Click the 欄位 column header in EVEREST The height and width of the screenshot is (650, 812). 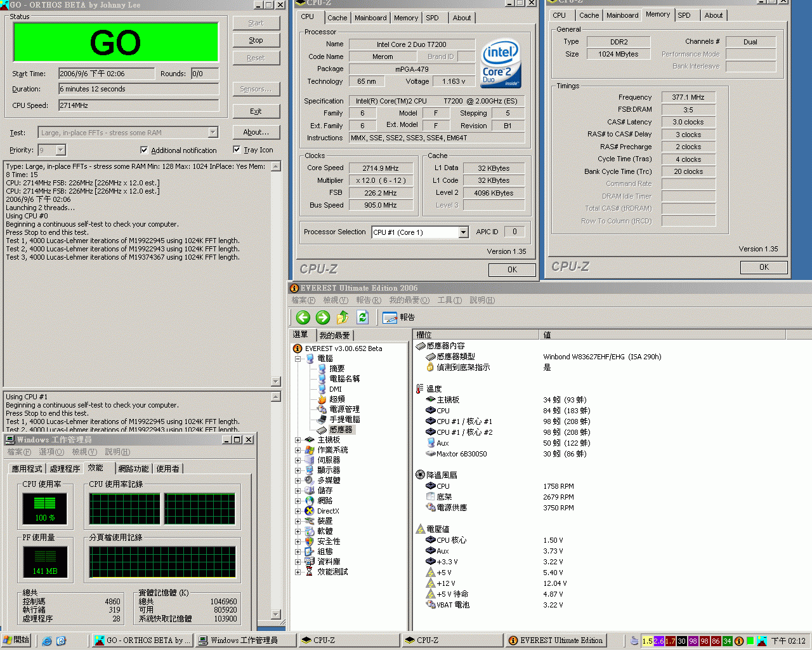pos(476,335)
